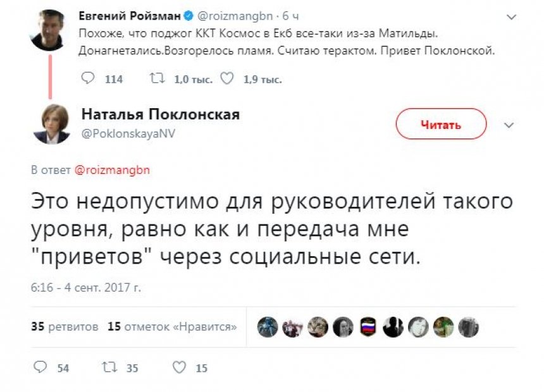Open Evgeny Roizman's profile avatar
544x392 pixels.
[x=46, y=30]
